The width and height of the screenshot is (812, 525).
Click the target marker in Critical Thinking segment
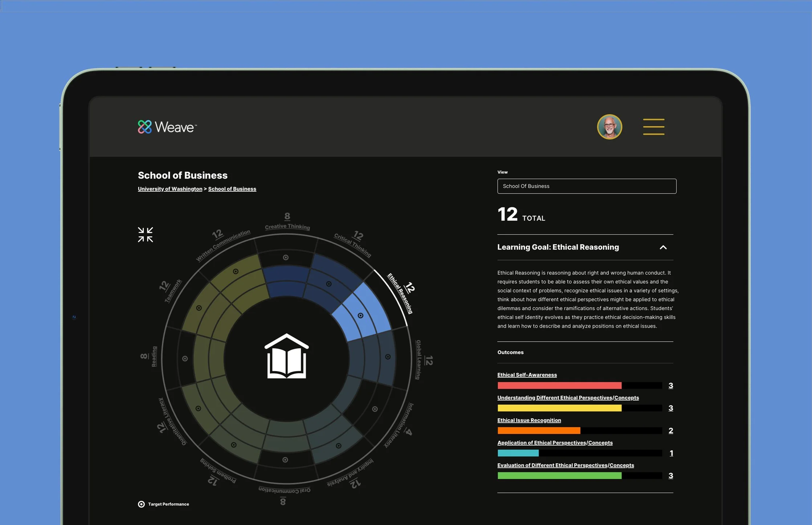329,284
